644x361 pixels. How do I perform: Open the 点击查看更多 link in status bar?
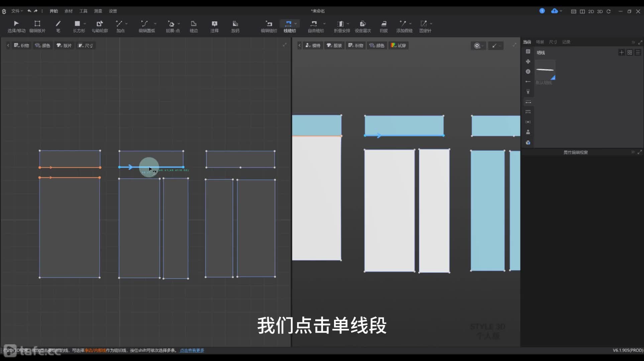pos(192,350)
